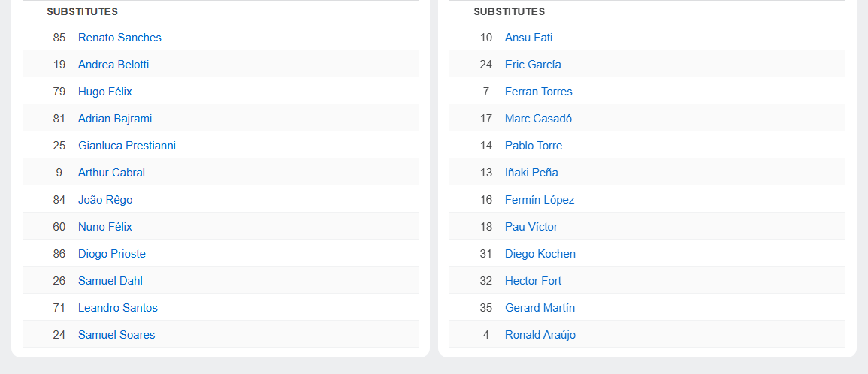Select Samuel Dahl in substitutes list
This screenshot has width=868, height=374.
(x=110, y=281)
